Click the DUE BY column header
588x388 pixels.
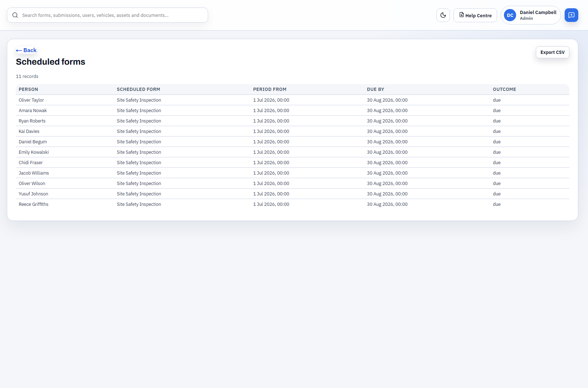pyautogui.click(x=376, y=89)
